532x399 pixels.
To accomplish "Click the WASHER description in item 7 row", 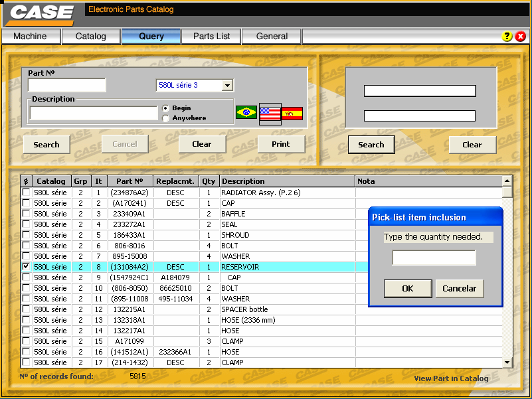I will pos(236,256).
